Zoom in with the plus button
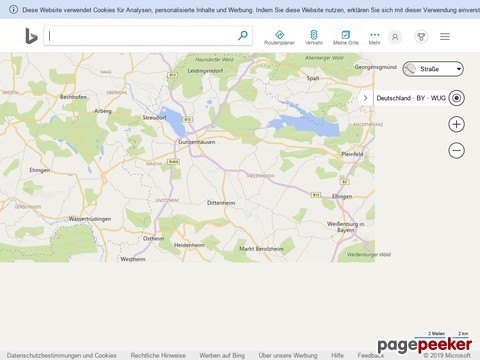This screenshot has width=480, height=360. tap(456, 124)
